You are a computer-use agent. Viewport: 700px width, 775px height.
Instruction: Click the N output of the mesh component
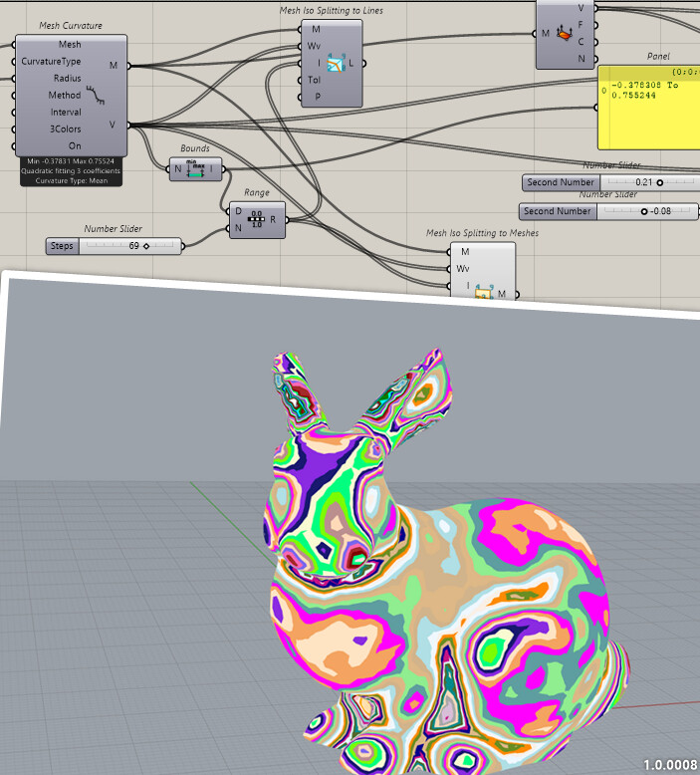(582, 59)
